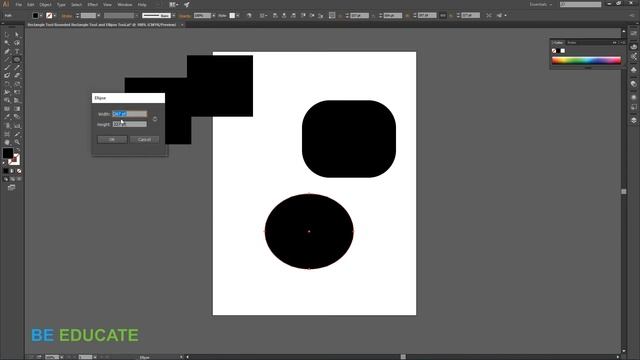Toggle constrain proportions in Ellipse dialog
Image resolution: width=640 pixels, height=360 pixels.
[155, 119]
